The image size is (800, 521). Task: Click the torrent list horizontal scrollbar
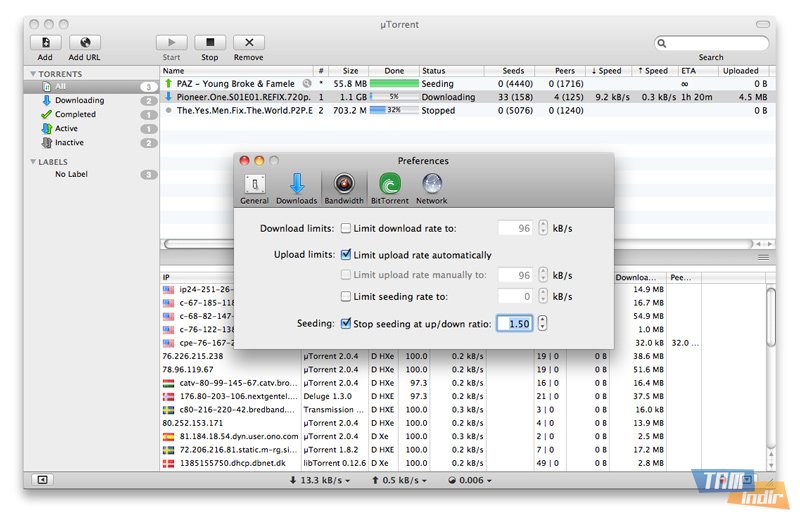click(459, 244)
